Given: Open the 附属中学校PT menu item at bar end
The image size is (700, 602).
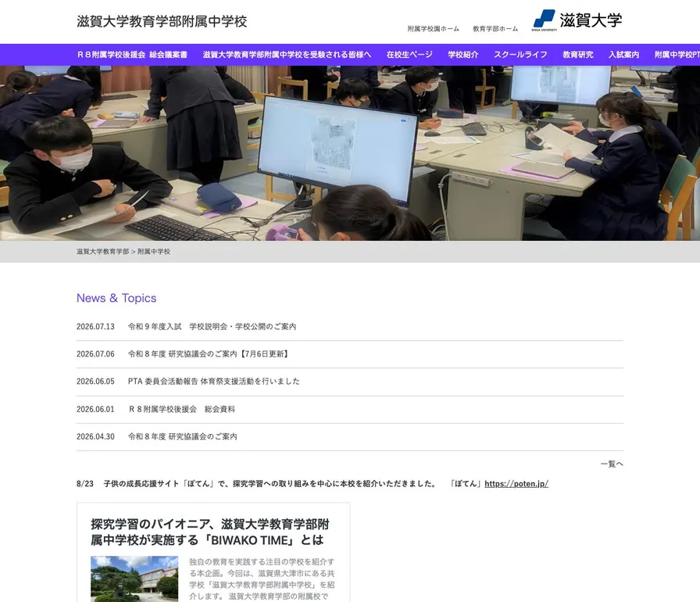Looking at the screenshot, I should tap(677, 55).
